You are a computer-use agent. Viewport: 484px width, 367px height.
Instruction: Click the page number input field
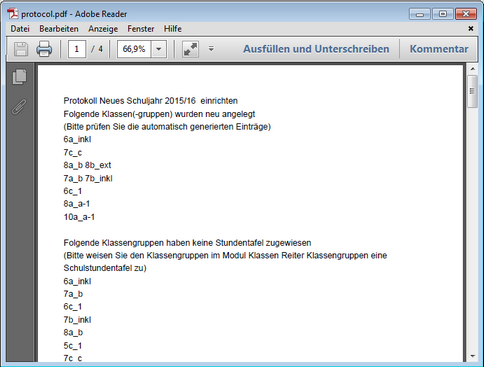pos(77,49)
